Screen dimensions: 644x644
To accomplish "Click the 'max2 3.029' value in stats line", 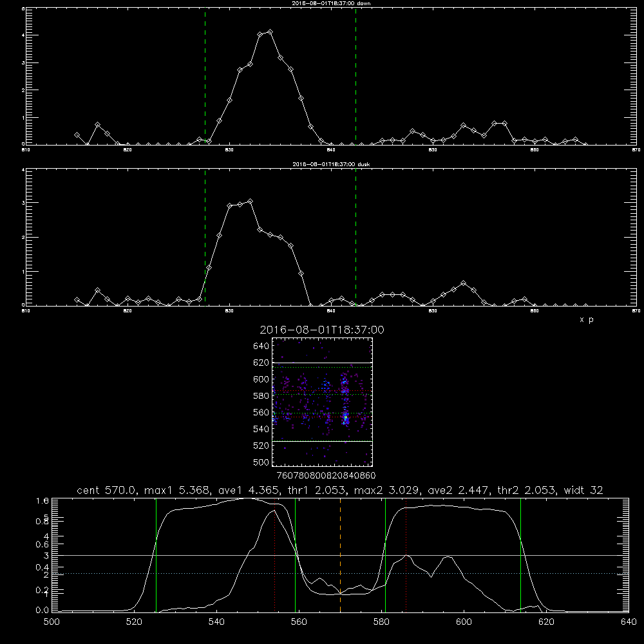I will [x=386, y=490].
